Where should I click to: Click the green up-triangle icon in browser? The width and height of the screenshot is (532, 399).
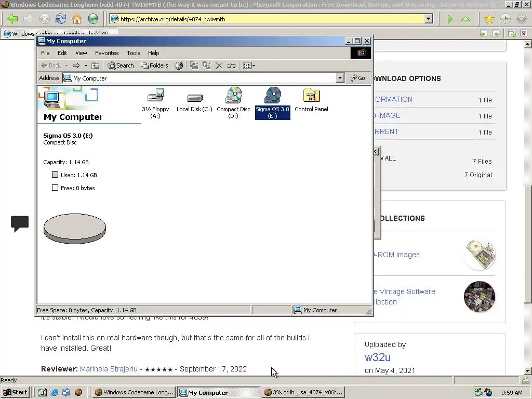[465, 19]
